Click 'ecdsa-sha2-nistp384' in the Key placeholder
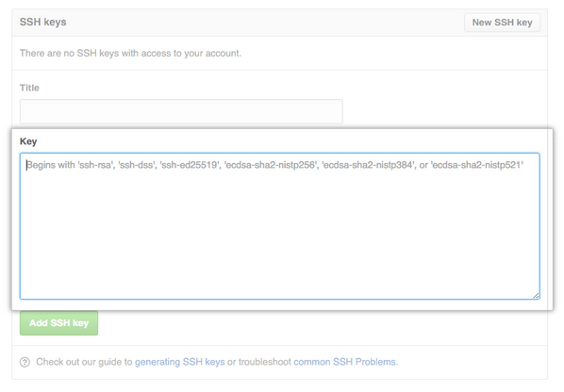 click(x=369, y=165)
